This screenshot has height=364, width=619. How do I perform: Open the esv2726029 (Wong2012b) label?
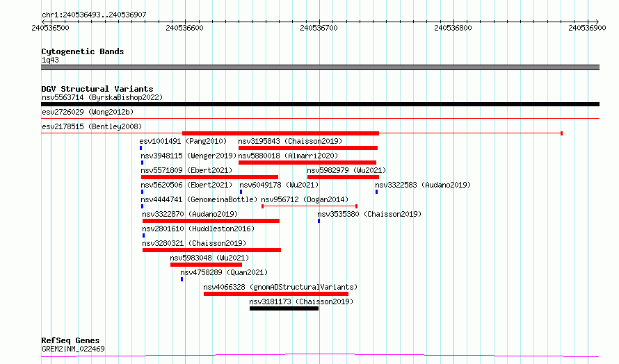[88, 112]
